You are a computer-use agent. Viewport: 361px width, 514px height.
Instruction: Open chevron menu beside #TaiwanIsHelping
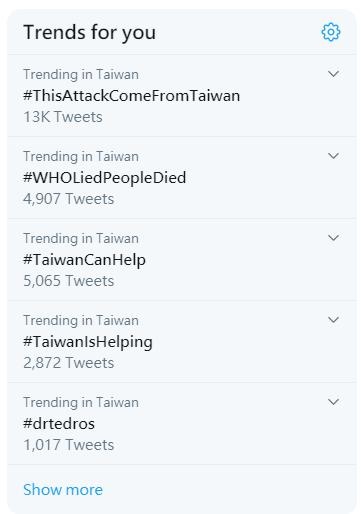tap(333, 320)
